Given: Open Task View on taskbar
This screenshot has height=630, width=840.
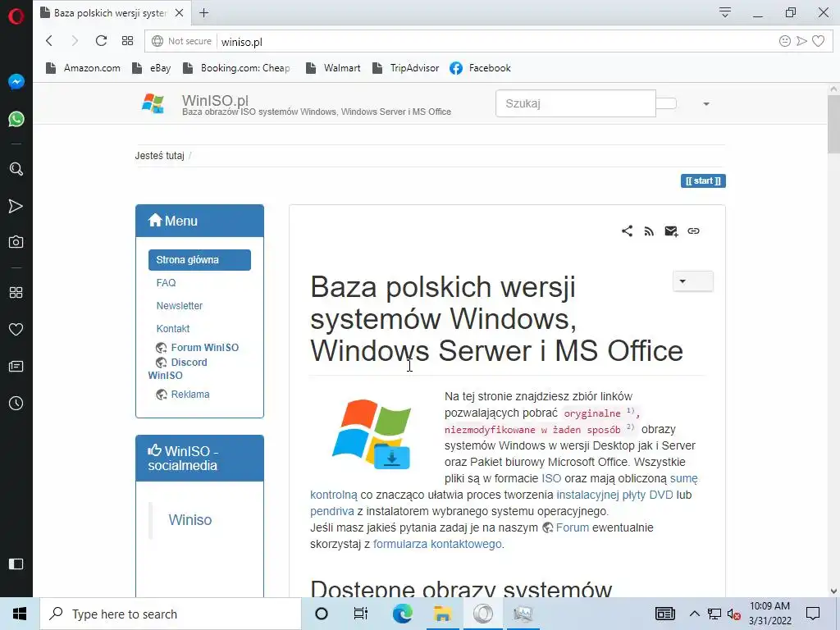Looking at the screenshot, I should [x=361, y=614].
